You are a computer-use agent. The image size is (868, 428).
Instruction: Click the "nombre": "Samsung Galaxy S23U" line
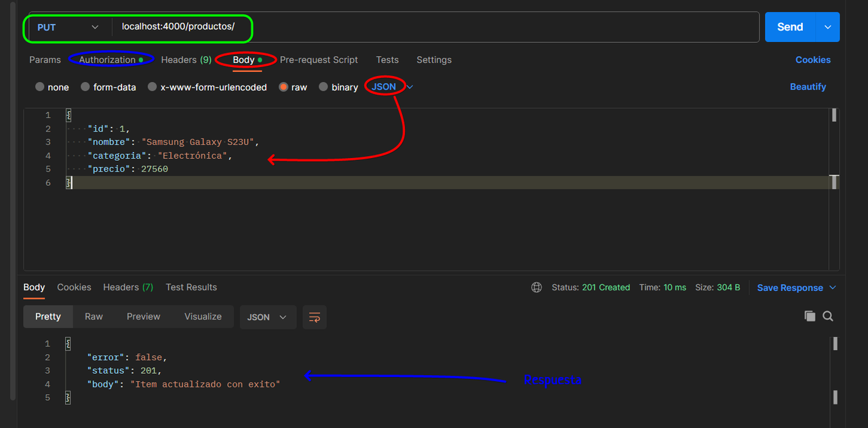173,142
